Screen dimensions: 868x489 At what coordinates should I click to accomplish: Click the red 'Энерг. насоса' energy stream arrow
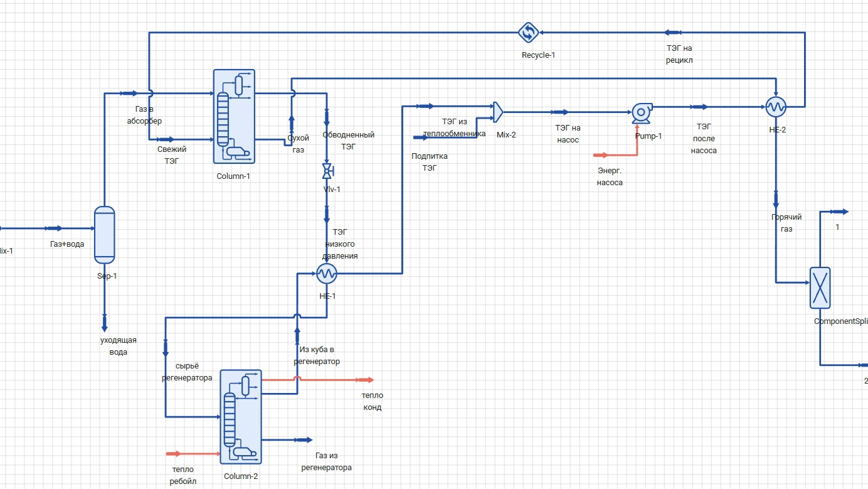(x=601, y=154)
